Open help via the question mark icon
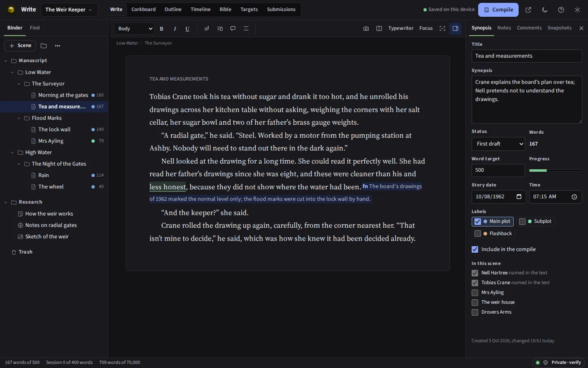 pyautogui.click(x=561, y=10)
